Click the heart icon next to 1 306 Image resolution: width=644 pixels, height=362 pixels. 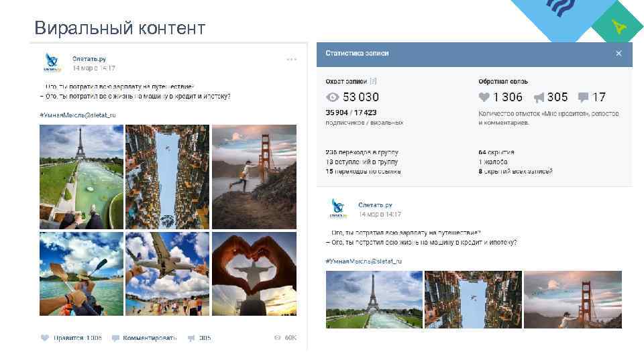click(x=484, y=97)
